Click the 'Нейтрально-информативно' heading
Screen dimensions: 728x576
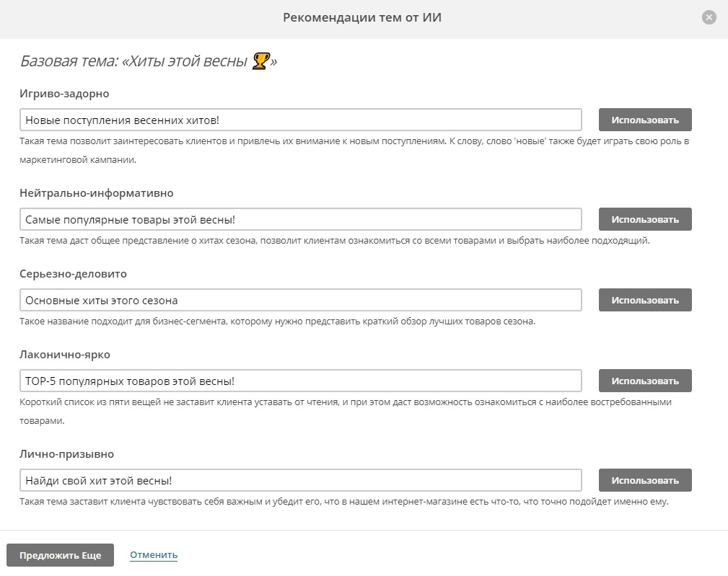[x=97, y=193]
